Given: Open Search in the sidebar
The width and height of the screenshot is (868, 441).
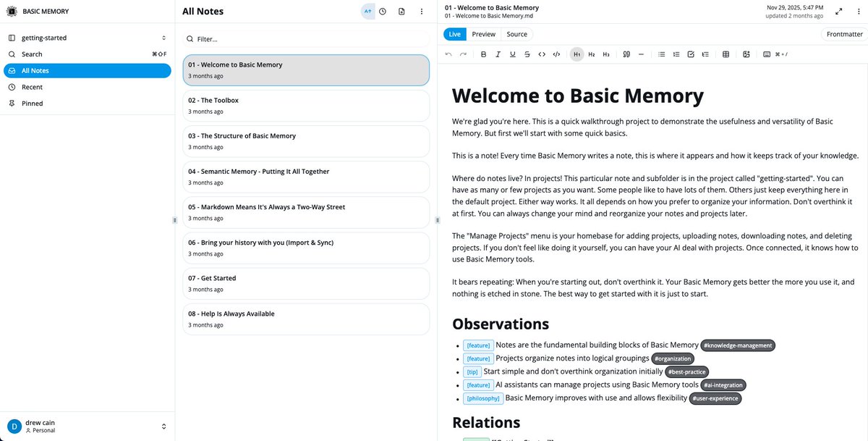Looking at the screenshot, I should click(x=87, y=54).
